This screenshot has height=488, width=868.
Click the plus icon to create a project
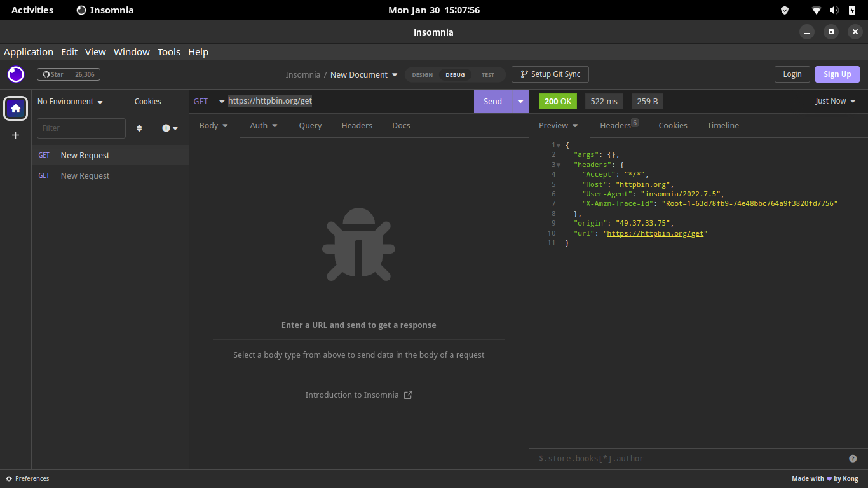(15, 135)
